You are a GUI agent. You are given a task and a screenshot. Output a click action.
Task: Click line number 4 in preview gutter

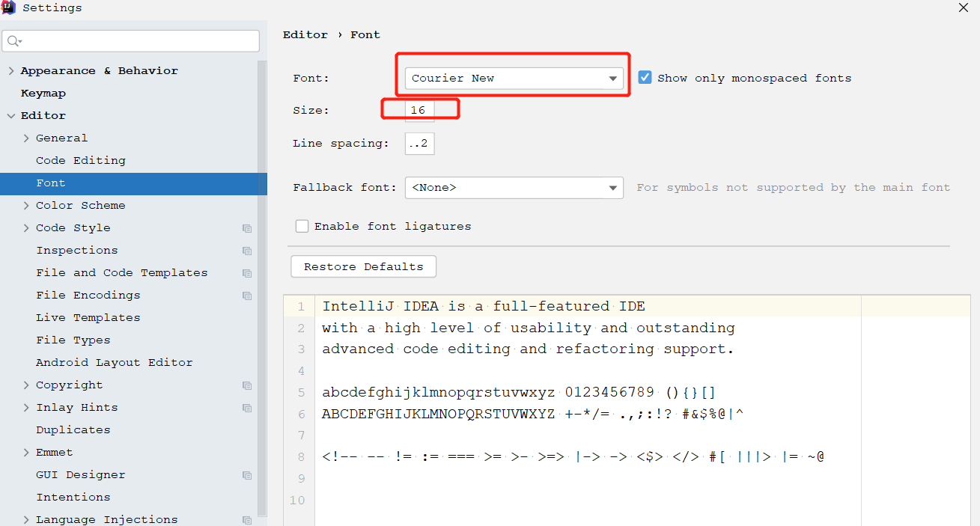pyautogui.click(x=301, y=370)
